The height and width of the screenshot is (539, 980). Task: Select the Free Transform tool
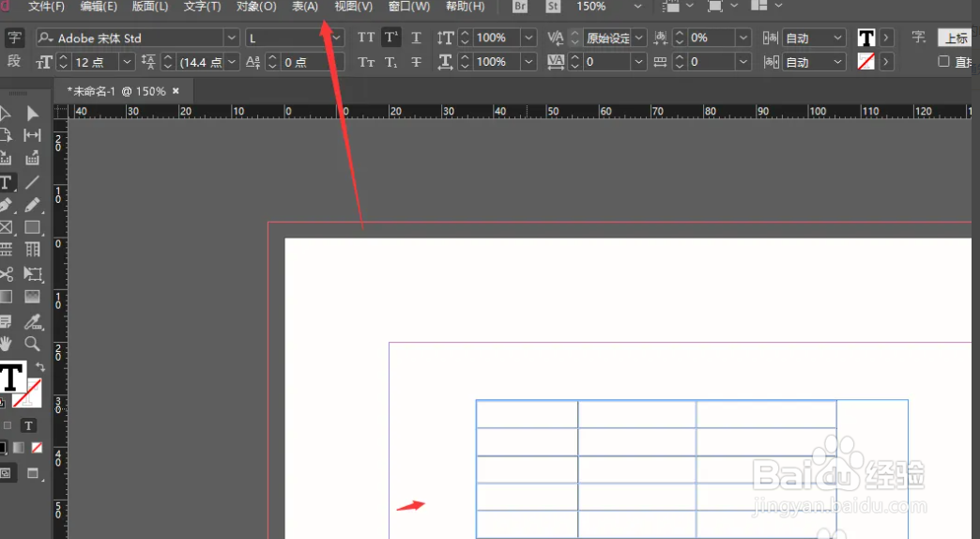[x=33, y=274]
